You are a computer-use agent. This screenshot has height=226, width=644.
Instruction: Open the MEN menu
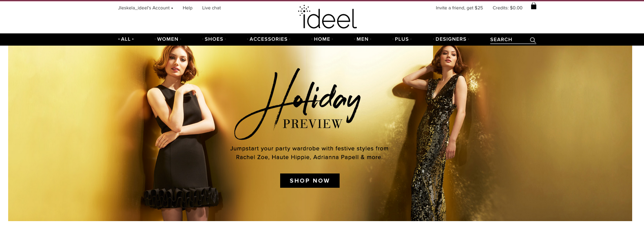pos(363,39)
